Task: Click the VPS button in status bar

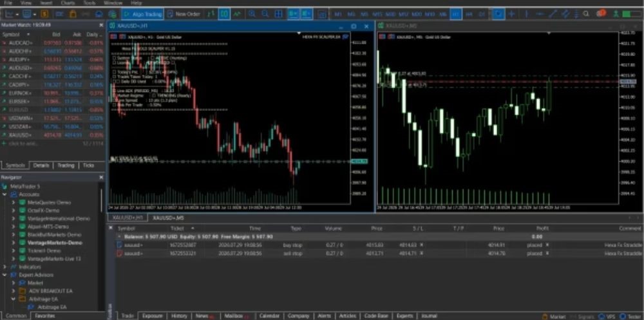Action: [607, 316]
